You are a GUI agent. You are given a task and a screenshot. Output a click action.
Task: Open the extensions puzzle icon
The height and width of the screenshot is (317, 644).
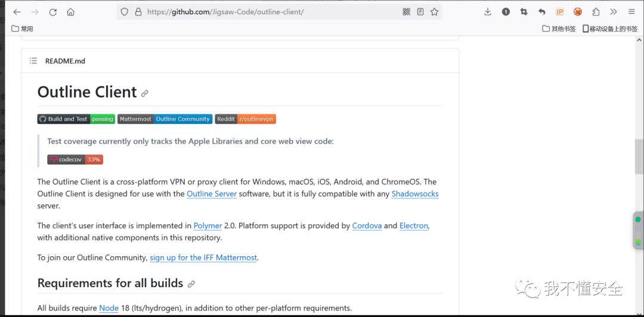(x=596, y=12)
